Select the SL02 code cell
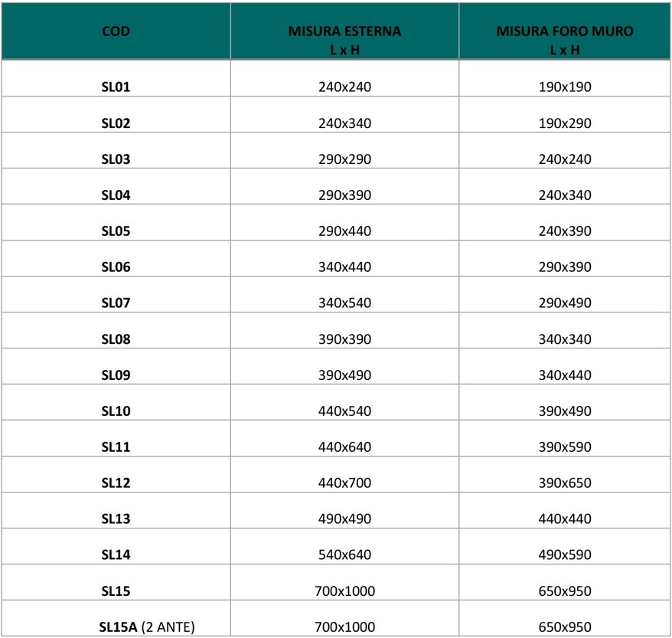672x638 pixels. [116, 123]
